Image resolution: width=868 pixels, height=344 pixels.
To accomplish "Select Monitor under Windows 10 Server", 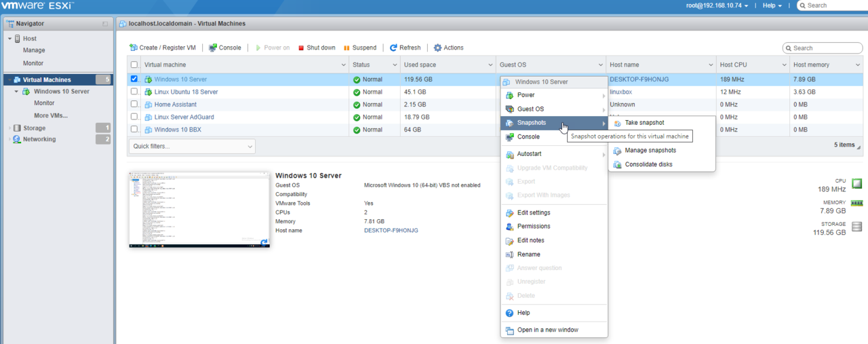I will tap(44, 103).
